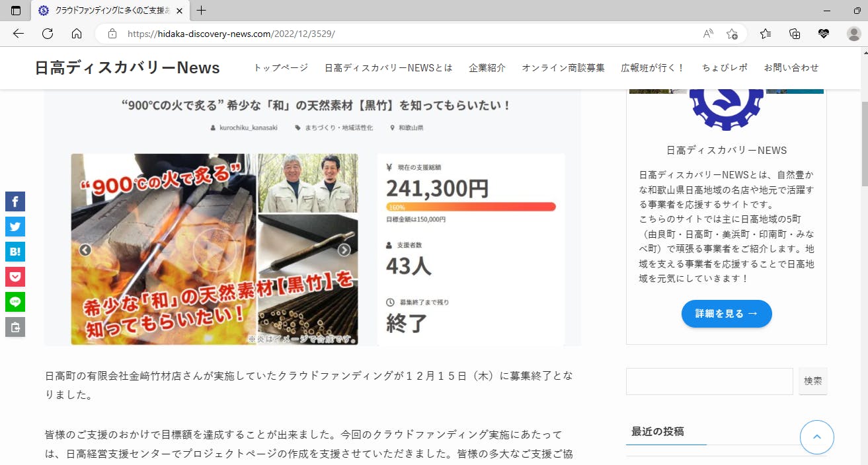The width and height of the screenshot is (868, 465).
Task: Share the article via the Facebook icon
Action: 15,201
